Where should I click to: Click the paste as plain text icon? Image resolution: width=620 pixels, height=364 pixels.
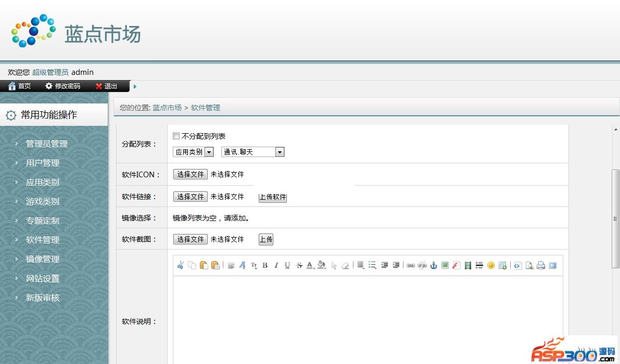[x=216, y=265]
